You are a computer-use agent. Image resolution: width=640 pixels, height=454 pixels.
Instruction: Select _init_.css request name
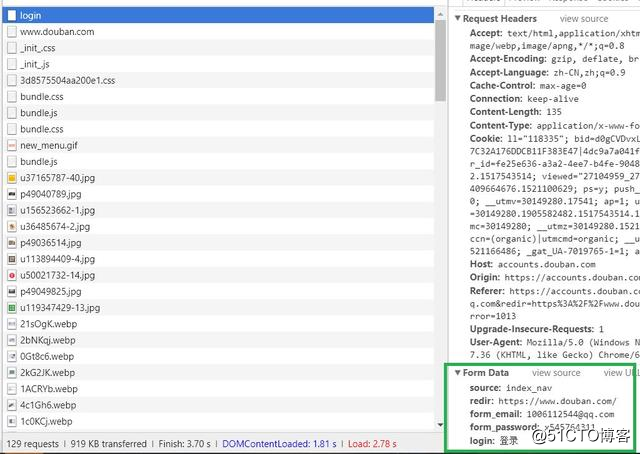tap(38, 48)
